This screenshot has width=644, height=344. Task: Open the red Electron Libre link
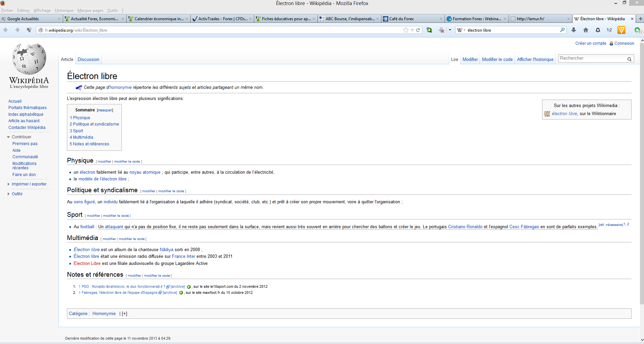(x=87, y=264)
